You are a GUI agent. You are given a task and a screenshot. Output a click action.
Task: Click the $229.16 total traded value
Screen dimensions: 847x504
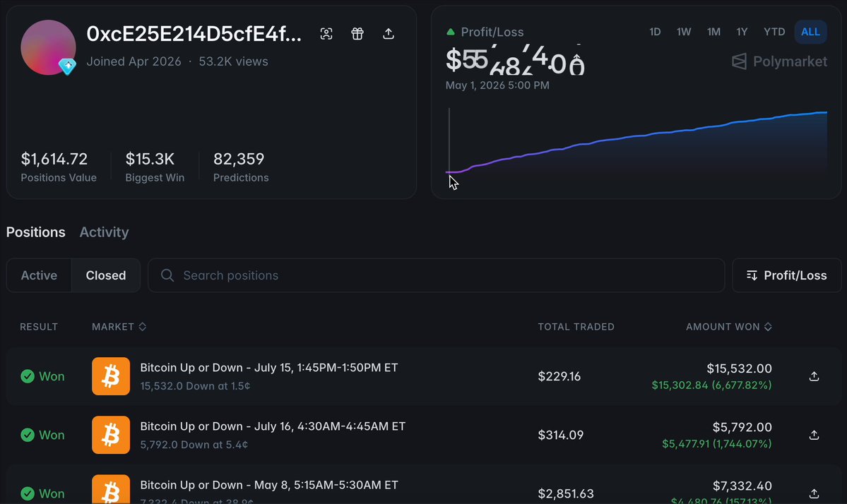pos(559,376)
